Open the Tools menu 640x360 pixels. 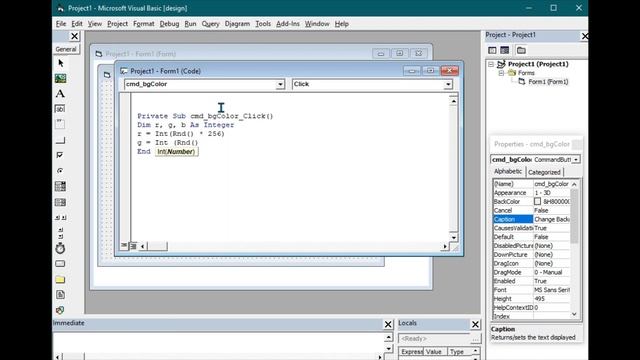[x=263, y=24]
